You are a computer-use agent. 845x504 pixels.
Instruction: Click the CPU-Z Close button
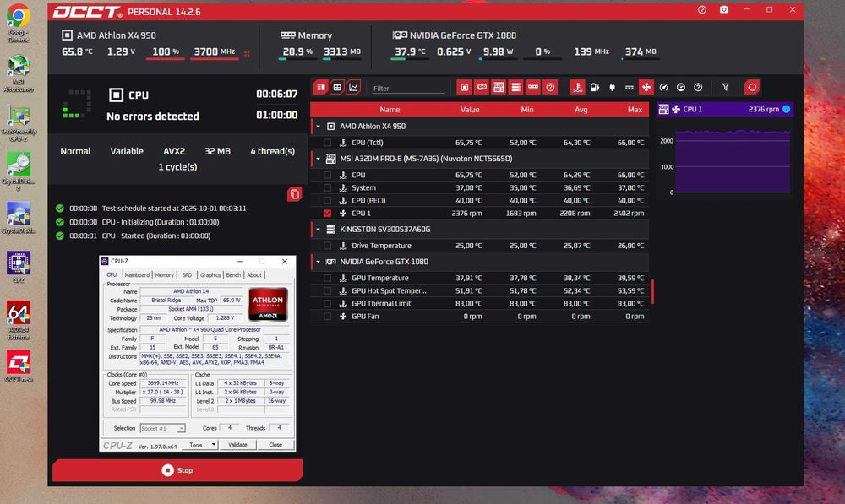[x=275, y=445]
